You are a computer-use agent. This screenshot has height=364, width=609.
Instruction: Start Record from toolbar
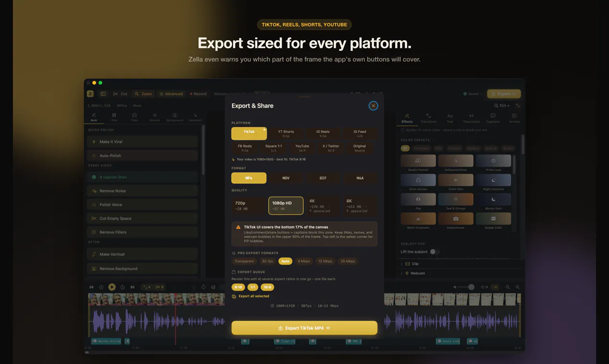(198, 94)
